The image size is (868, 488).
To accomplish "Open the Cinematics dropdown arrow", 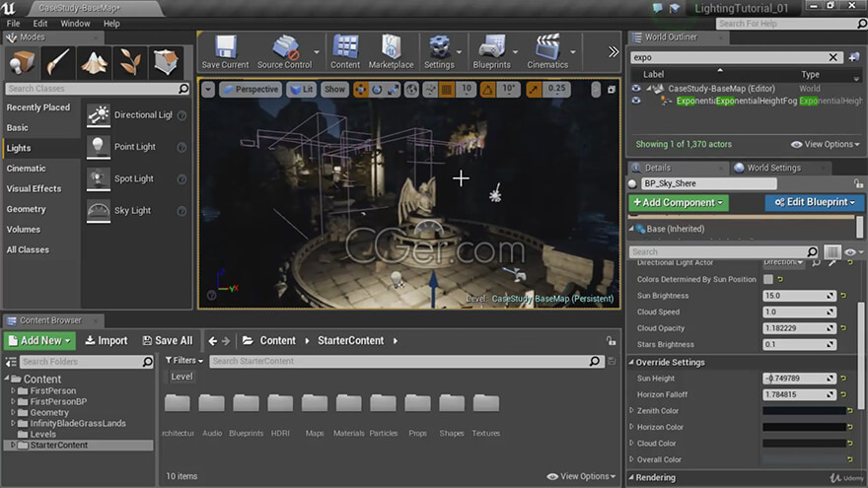I will click(x=573, y=52).
